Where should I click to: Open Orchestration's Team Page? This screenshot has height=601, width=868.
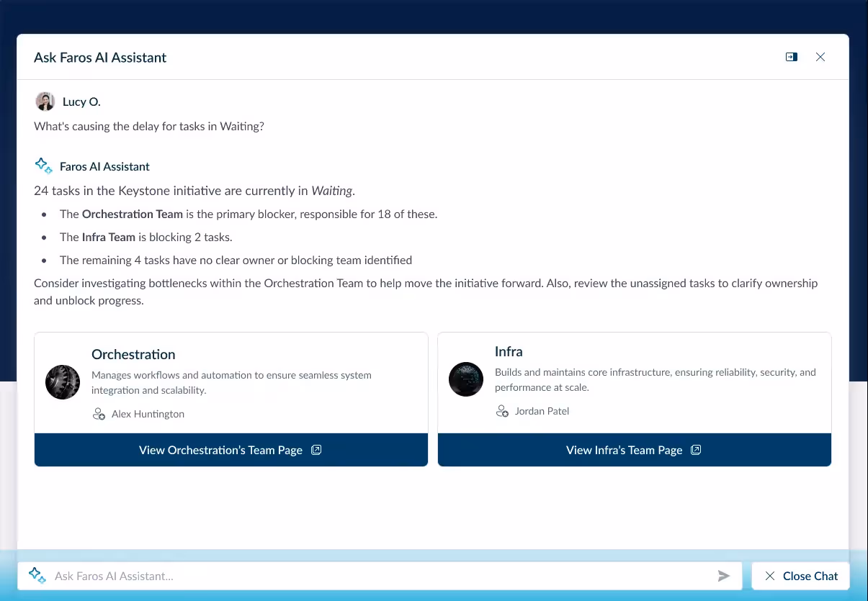tap(231, 450)
